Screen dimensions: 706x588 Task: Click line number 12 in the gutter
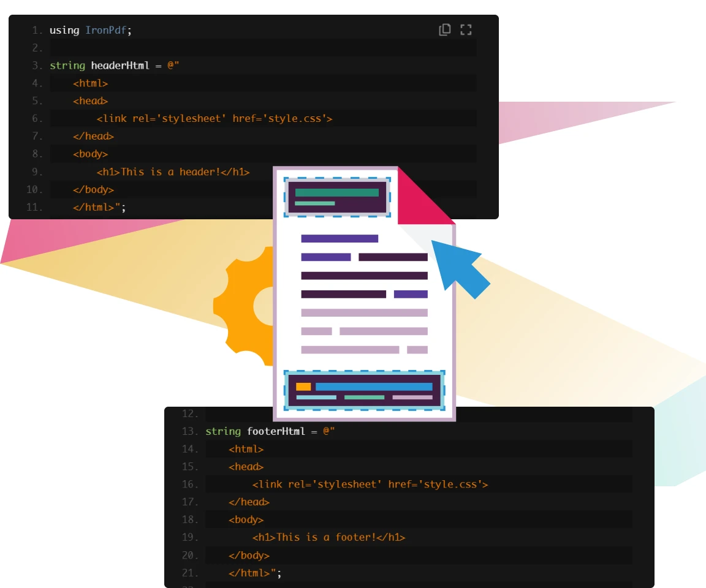click(190, 413)
